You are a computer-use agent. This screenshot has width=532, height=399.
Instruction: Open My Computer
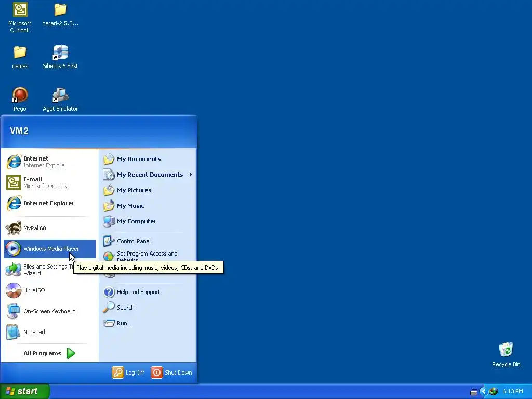[148, 221]
